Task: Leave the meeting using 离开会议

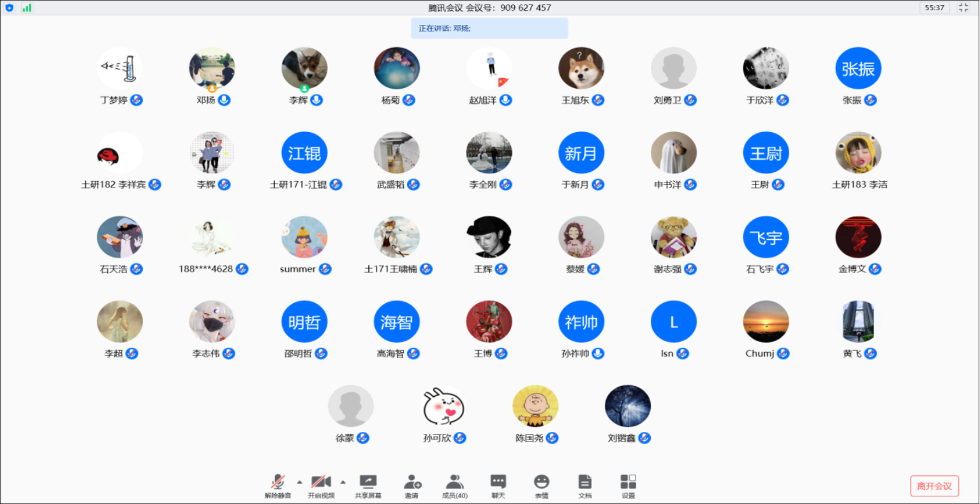Action: coord(934,486)
